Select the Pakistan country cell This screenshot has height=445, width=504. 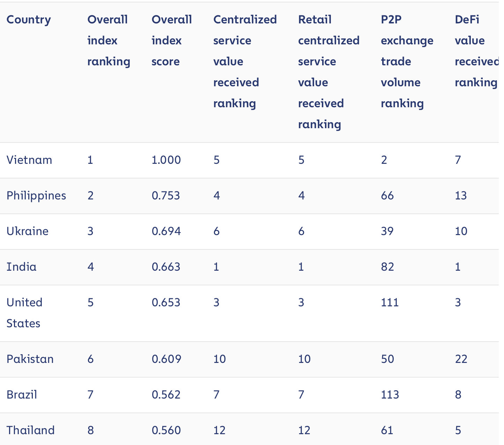click(30, 359)
